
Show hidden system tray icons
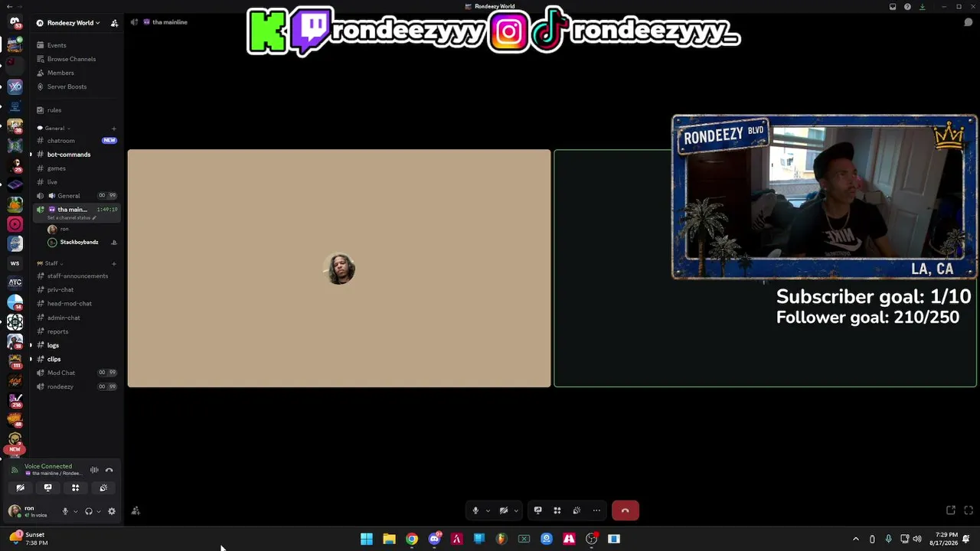(855, 539)
